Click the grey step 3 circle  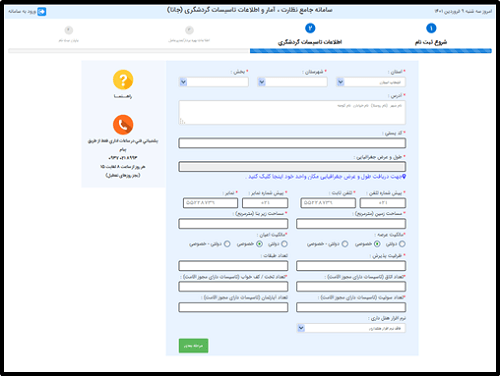tap(189, 30)
